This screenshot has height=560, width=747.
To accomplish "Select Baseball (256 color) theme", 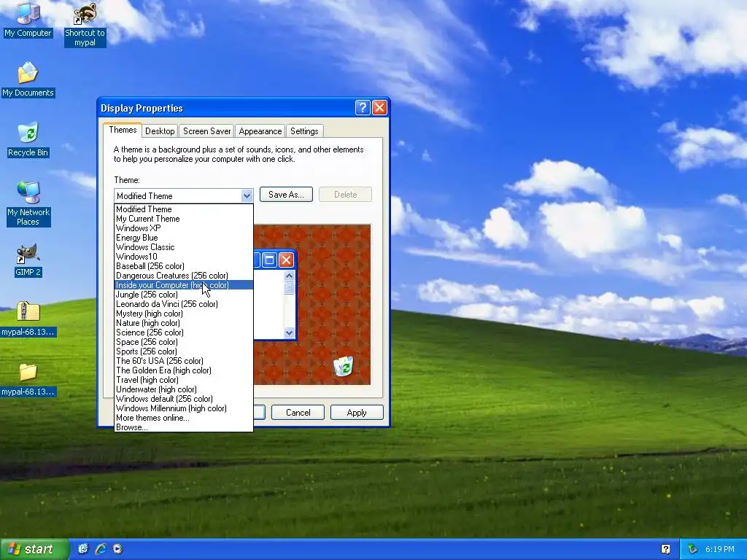I will click(183, 266).
